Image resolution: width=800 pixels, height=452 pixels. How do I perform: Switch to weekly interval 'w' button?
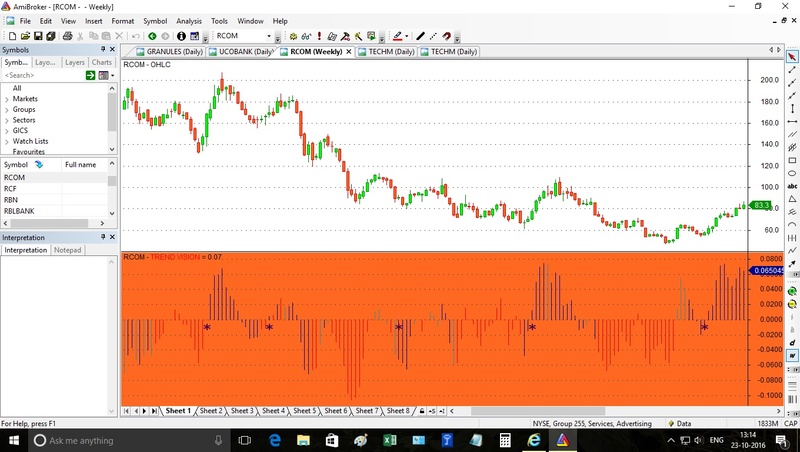tap(792, 356)
